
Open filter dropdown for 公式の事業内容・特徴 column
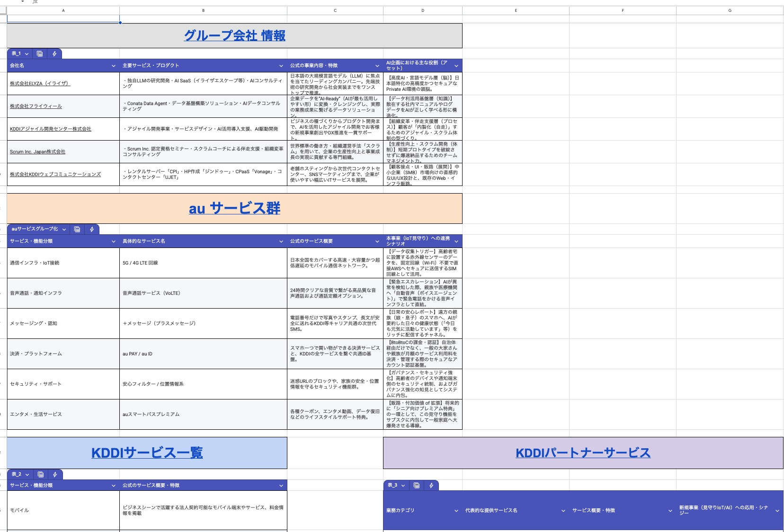pyautogui.click(x=377, y=65)
